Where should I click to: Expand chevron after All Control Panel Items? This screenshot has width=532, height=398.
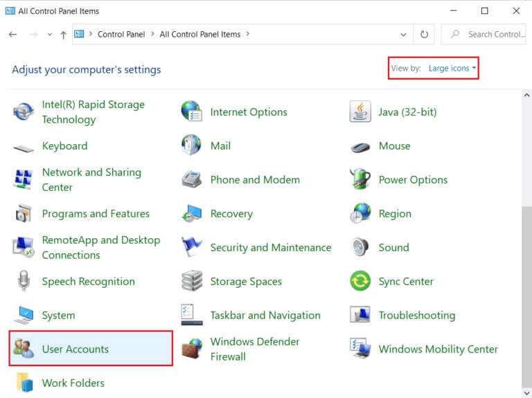point(248,34)
